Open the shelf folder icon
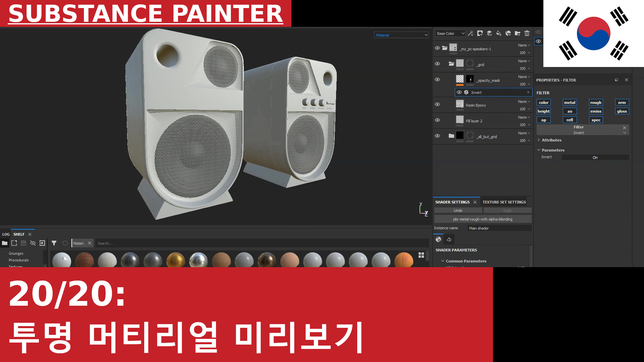The width and height of the screenshot is (644, 362). coord(5,243)
